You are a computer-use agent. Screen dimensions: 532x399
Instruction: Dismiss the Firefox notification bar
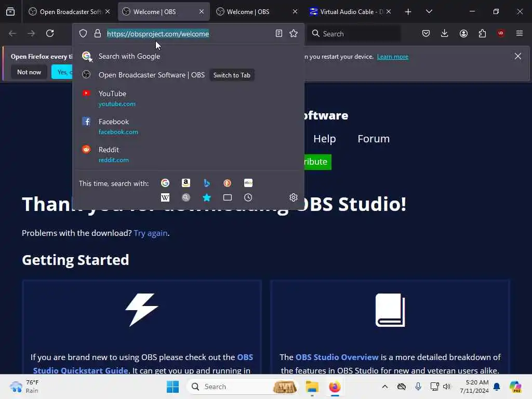[x=518, y=56]
